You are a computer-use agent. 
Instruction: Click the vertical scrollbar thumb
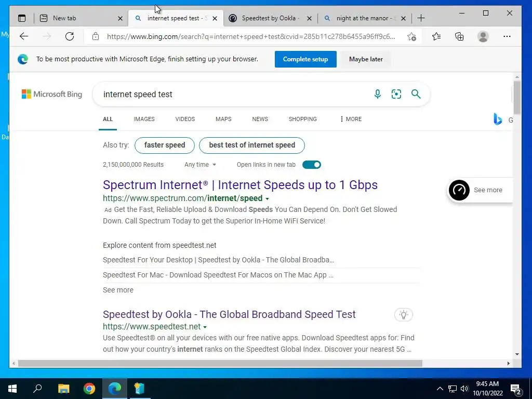tap(517, 98)
